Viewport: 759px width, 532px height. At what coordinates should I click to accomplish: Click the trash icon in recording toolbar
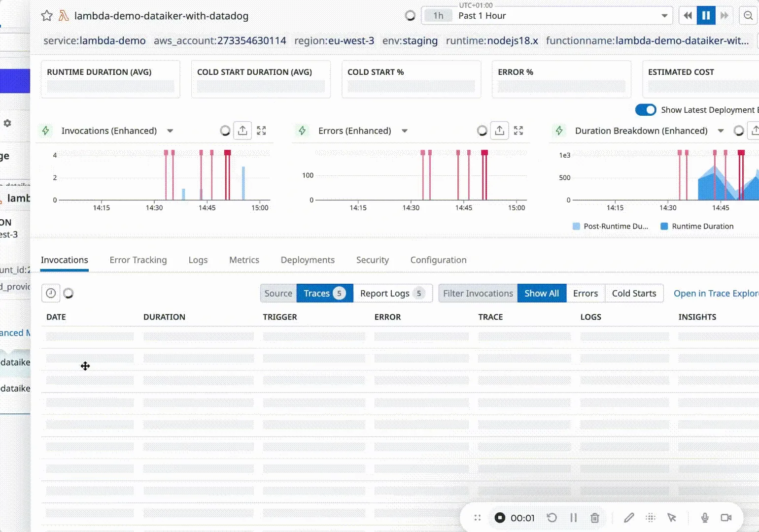(595, 518)
